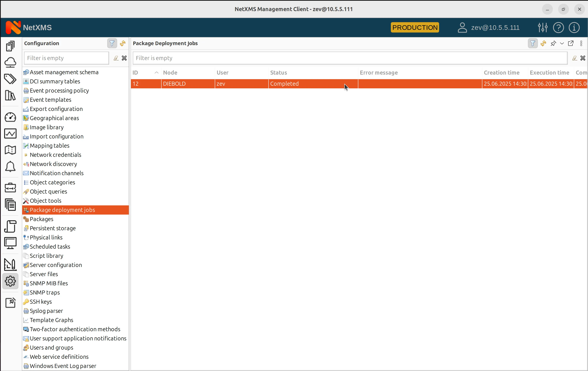Image resolution: width=588 pixels, height=371 pixels.
Task: Open the Dashboards gauge icon
Action: coord(10,117)
